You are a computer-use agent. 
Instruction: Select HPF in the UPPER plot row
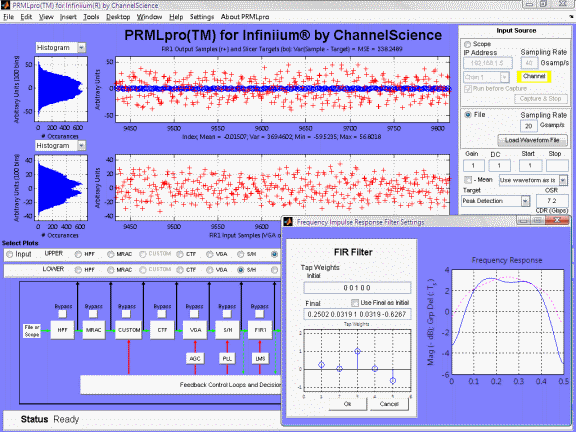point(78,254)
